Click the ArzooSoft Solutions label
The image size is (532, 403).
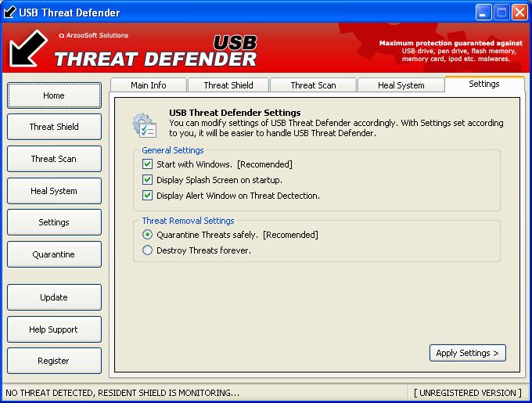click(x=94, y=35)
